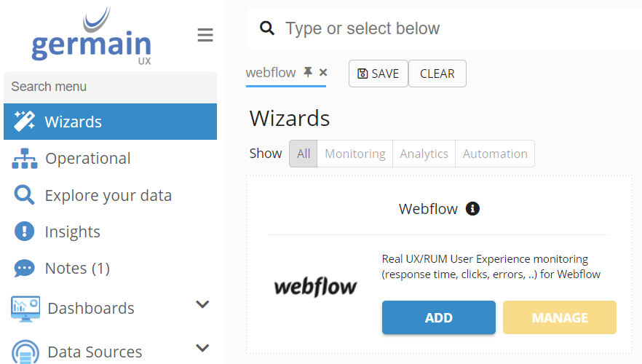Open Notes speech bubble icon
Image resolution: width=642 pixels, height=364 pixels.
pos(24,269)
